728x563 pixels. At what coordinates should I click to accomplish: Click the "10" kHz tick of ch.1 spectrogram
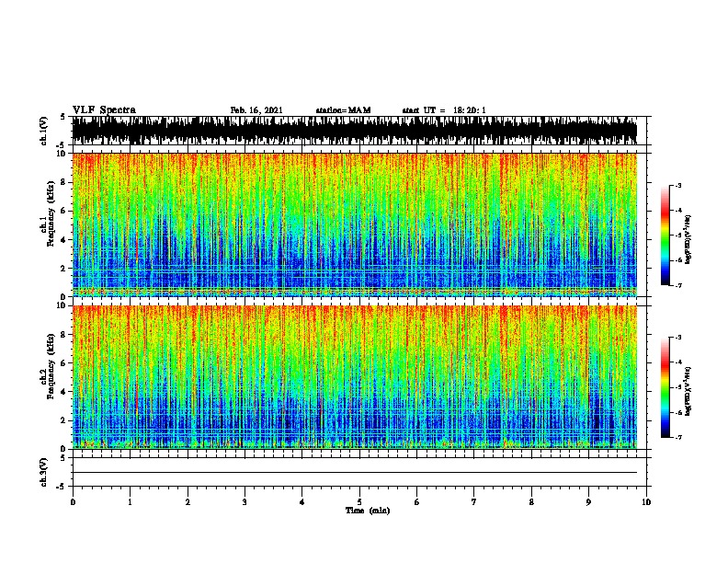[x=63, y=154]
